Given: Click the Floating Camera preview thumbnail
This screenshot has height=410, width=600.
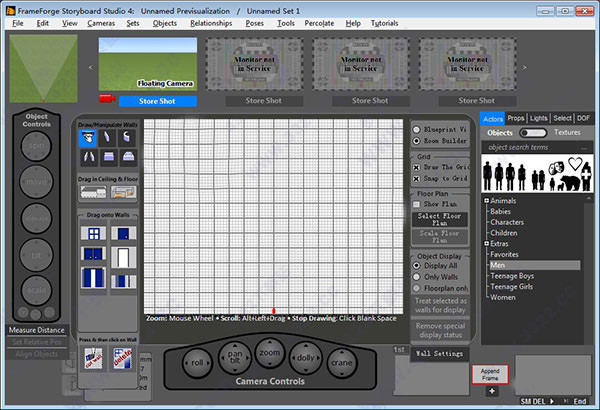Looking at the screenshot, I should 148,64.
